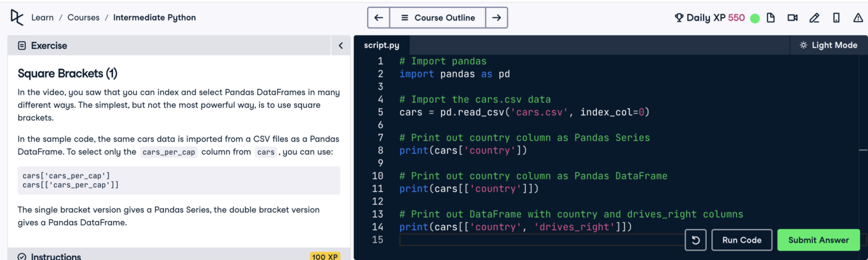Screen dimensions: 868x260
Task: Open the Courses breadcrumb link
Action: 83,17
